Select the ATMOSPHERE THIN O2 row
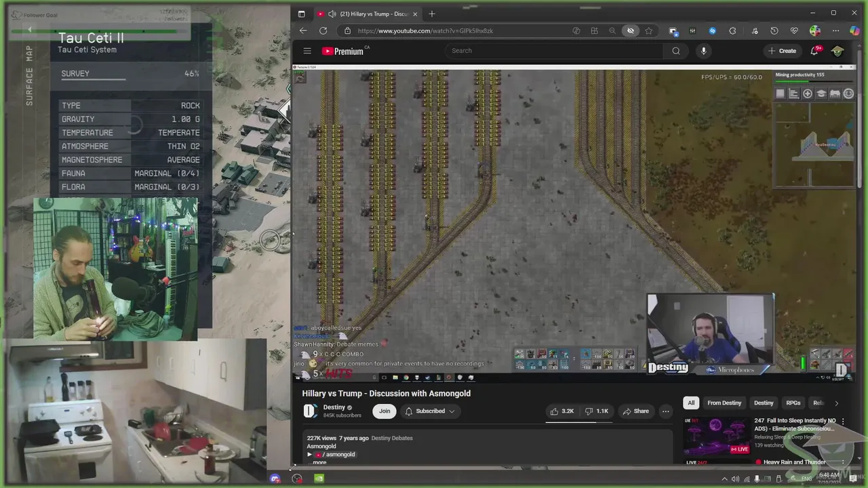Screen dimensions: 868x488 tap(131, 146)
